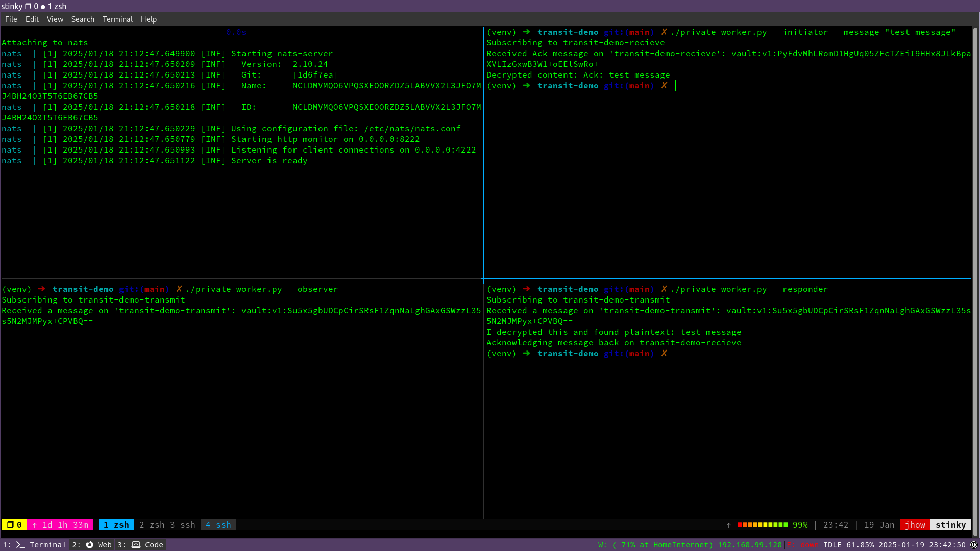Image resolution: width=980 pixels, height=551 pixels.
Task: Open the View menu
Action: point(55,19)
